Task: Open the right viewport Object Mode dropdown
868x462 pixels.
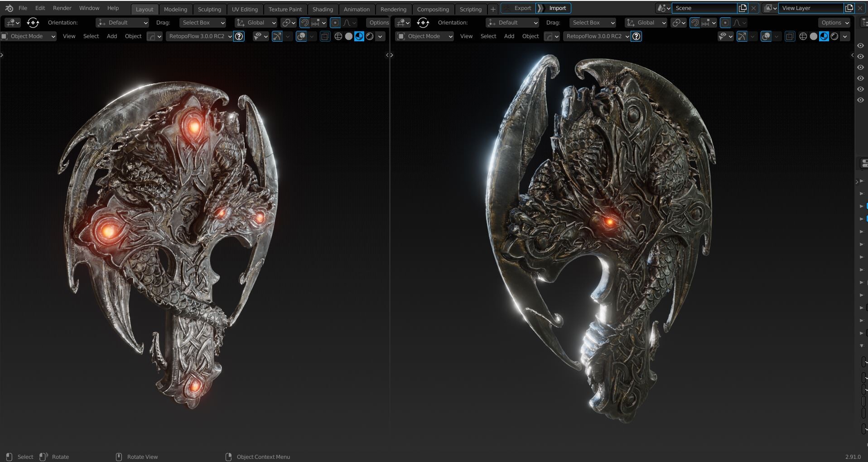Action: (425, 36)
